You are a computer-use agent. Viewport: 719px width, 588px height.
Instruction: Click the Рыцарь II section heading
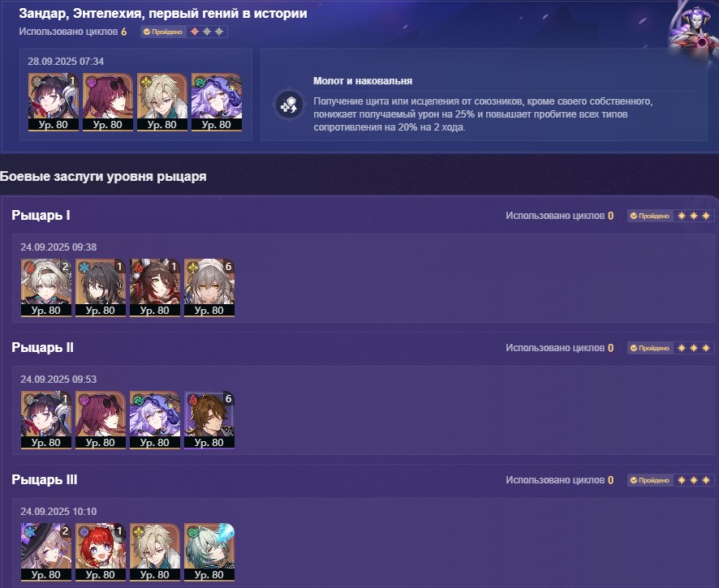43,347
